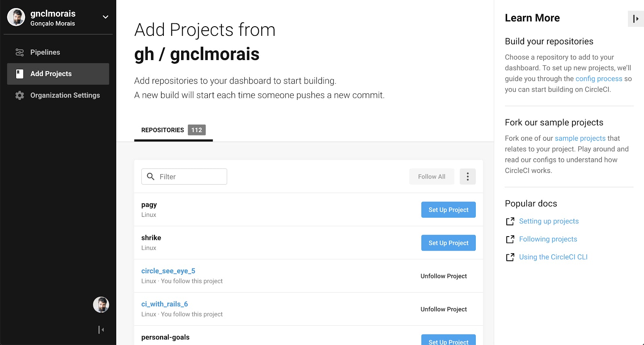Collapse the Learn More panel with its arrow
644x345 pixels.
point(636,19)
